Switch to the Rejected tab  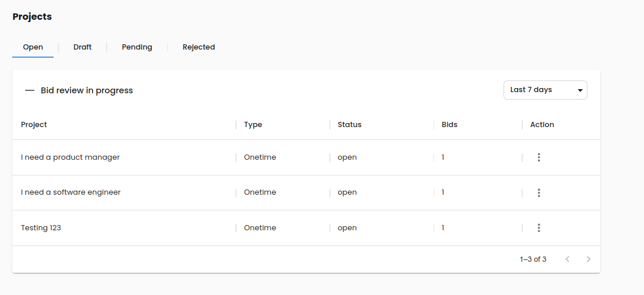198,47
